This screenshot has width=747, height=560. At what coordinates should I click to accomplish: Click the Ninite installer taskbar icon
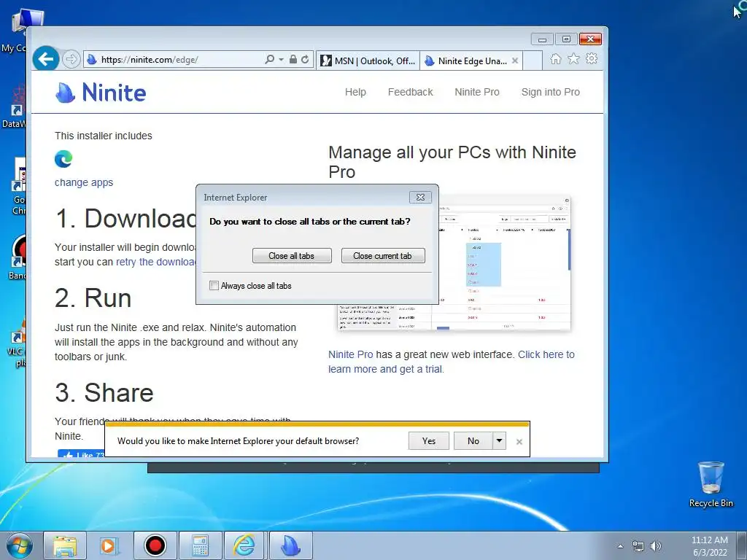point(290,545)
